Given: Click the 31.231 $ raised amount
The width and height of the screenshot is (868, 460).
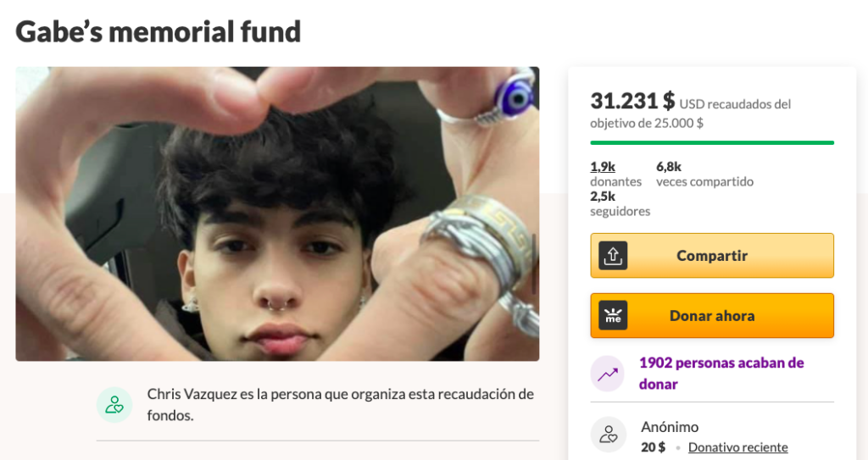Looking at the screenshot, I should (x=632, y=102).
